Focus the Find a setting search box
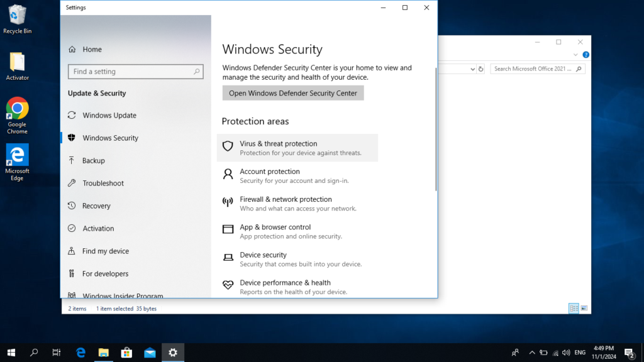Image resolution: width=644 pixels, height=362 pixels. coord(136,72)
